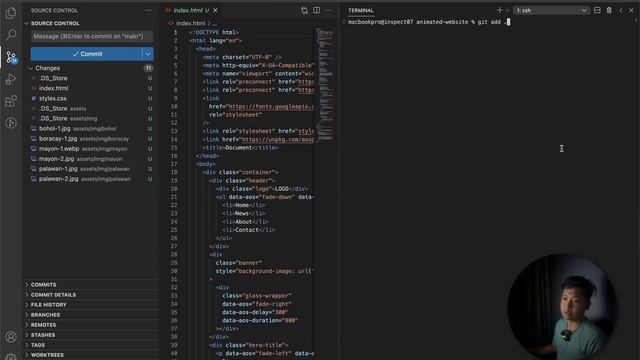Open the Extensions view
640x360 pixels.
(x=11, y=101)
